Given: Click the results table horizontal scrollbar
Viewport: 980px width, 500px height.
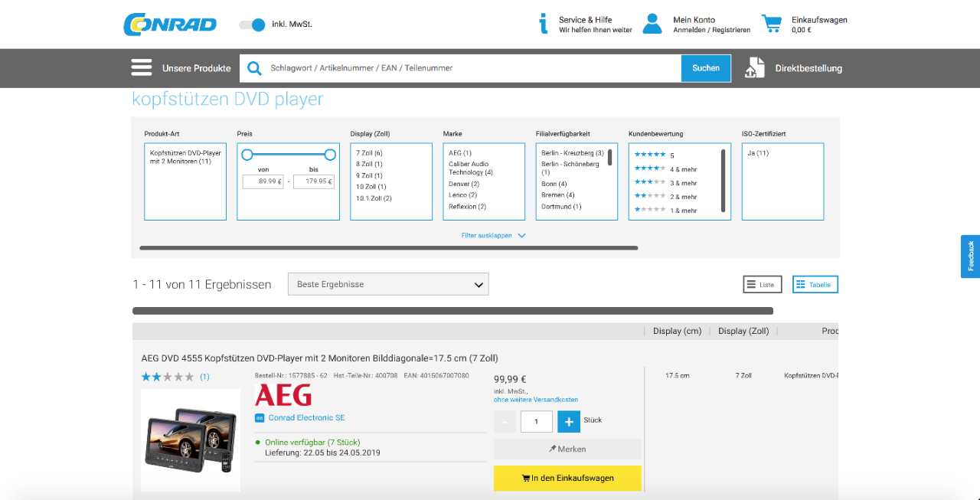Looking at the screenshot, I should tap(452, 311).
